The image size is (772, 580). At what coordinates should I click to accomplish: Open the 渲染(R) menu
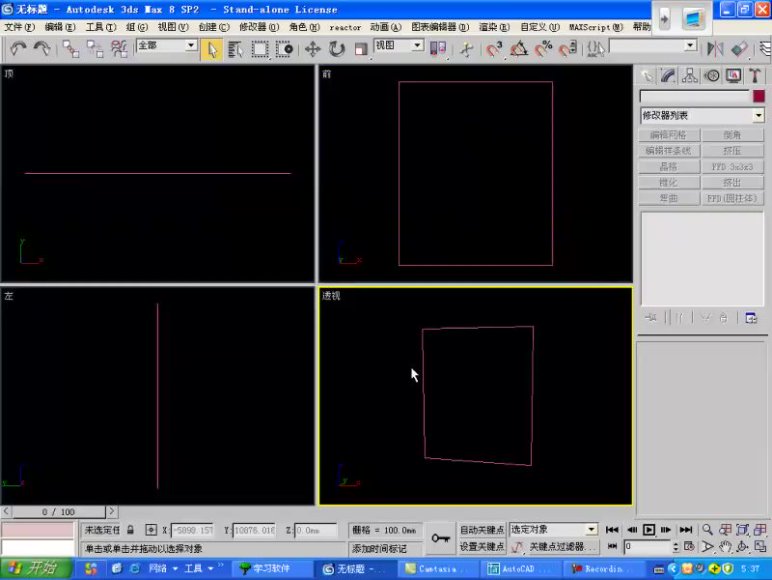coord(483,27)
